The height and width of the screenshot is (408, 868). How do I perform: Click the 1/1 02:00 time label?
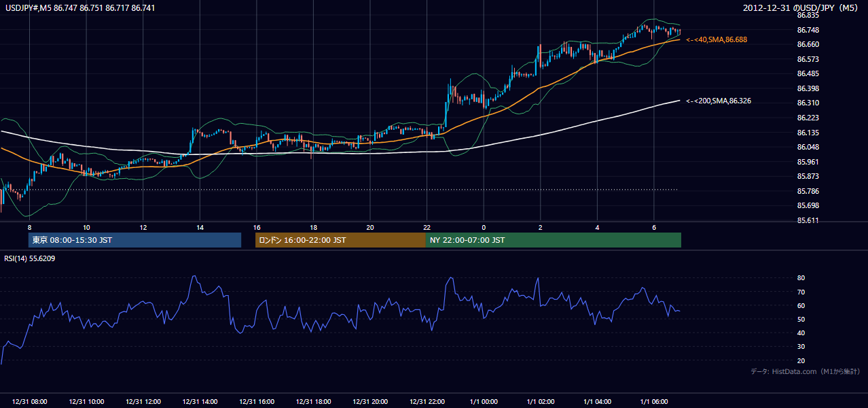click(x=540, y=402)
